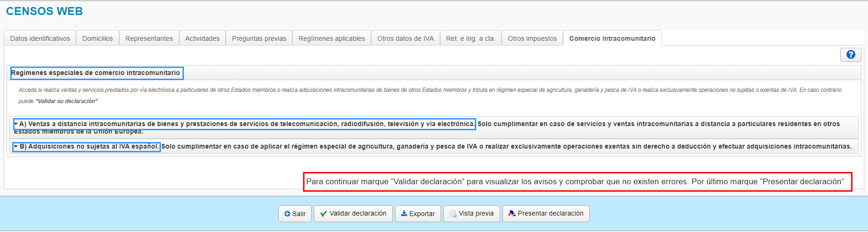Select the Comercio Intracomunitario tab
Image resolution: width=868 pixels, height=232 pixels.
(612, 38)
